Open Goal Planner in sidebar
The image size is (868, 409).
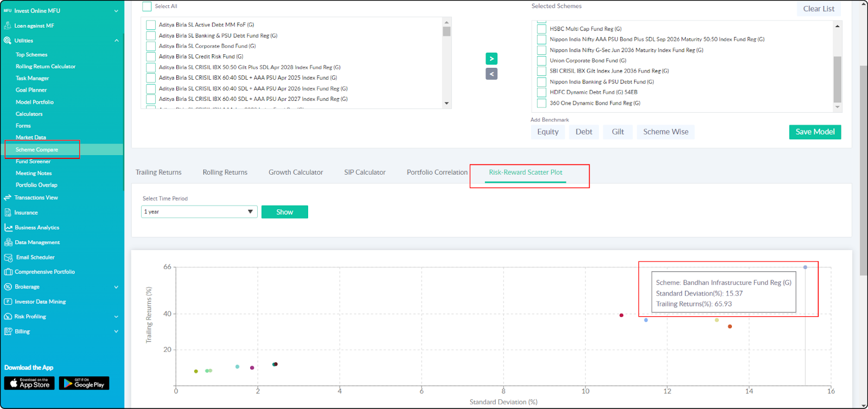click(x=31, y=90)
